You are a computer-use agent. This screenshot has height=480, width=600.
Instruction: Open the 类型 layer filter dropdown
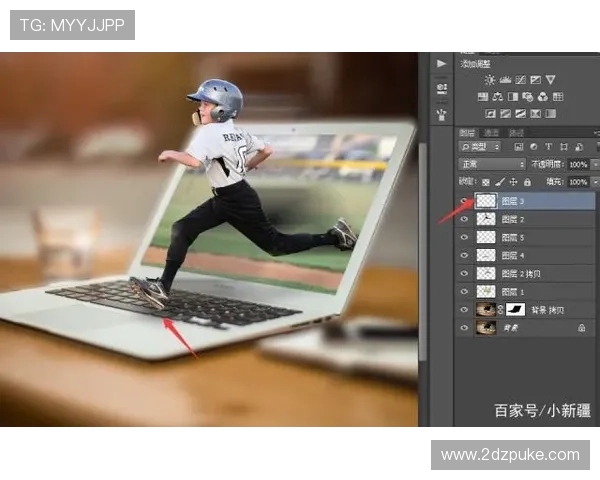click(x=480, y=147)
